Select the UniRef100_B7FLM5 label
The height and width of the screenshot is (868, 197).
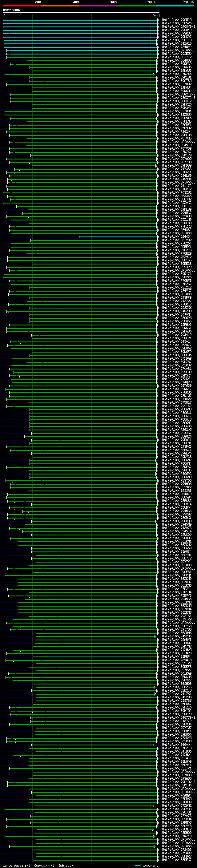coord(177,121)
